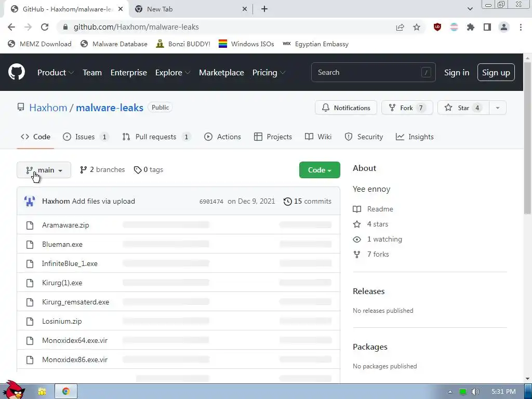Image resolution: width=532 pixels, height=399 pixels.
Task: Select the Code repository tab
Action: tap(35, 137)
